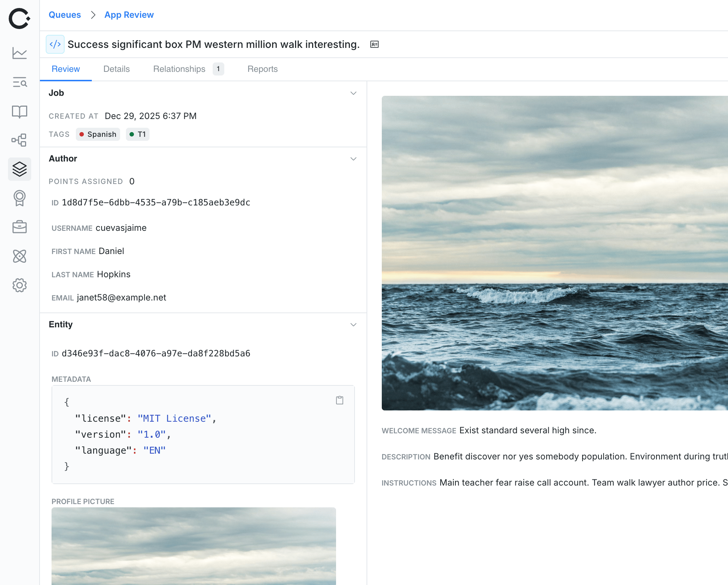Click the code brackets entity type icon
Image resolution: width=728 pixels, height=585 pixels.
pos(55,44)
